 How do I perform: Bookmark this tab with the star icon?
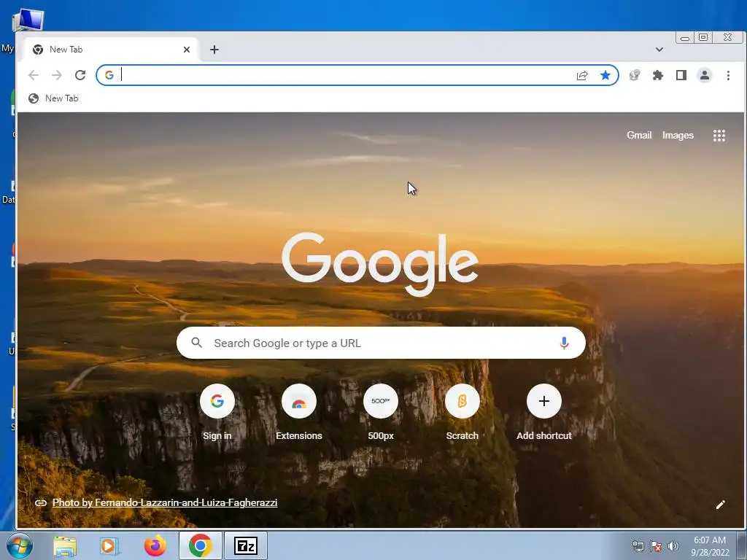[x=605, y=75]
